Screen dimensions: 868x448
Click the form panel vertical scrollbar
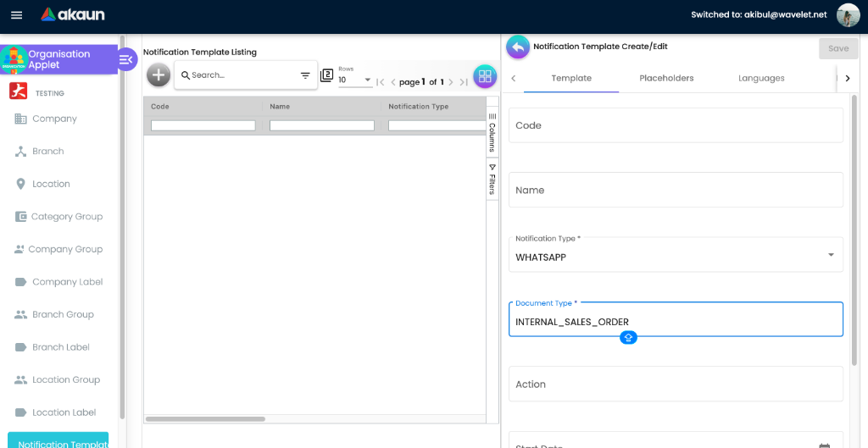point(854,230)
